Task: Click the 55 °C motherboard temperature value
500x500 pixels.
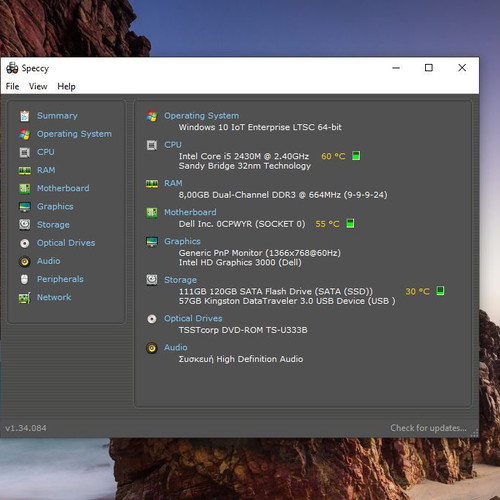Action: 327,224
